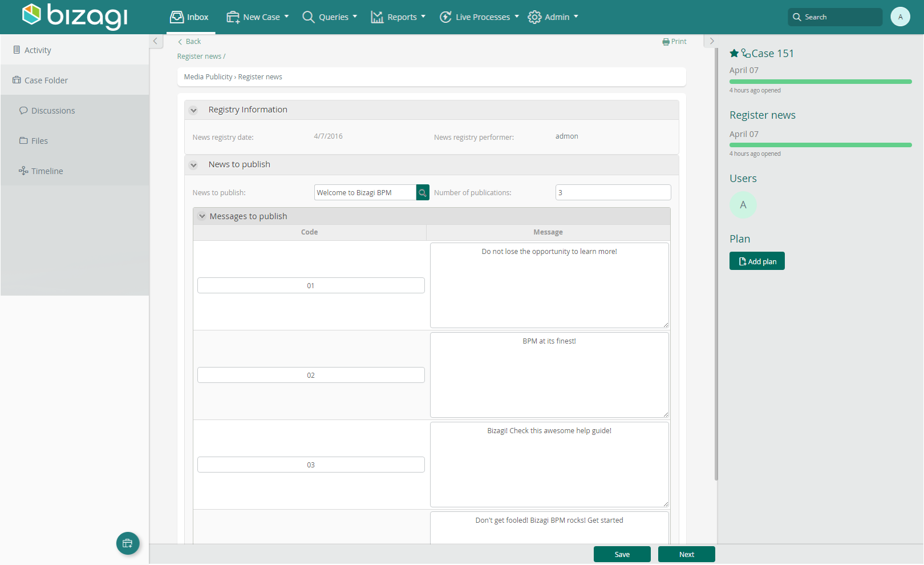Open the user avatar menu

[901, 17]
